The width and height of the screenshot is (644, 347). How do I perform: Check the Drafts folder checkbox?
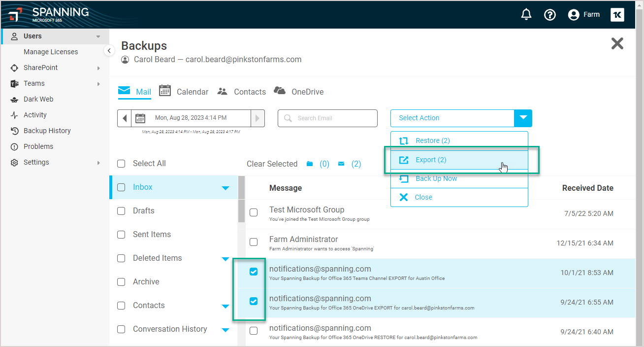121,211
